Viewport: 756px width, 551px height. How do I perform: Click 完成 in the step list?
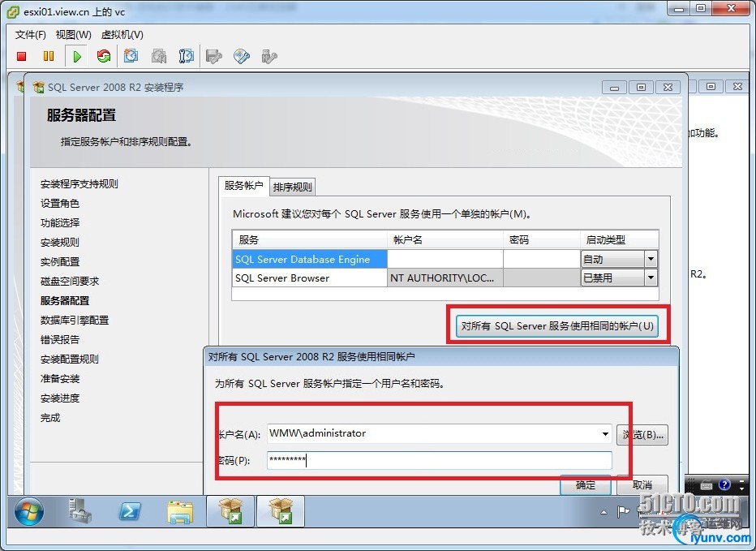coord(50,418)
